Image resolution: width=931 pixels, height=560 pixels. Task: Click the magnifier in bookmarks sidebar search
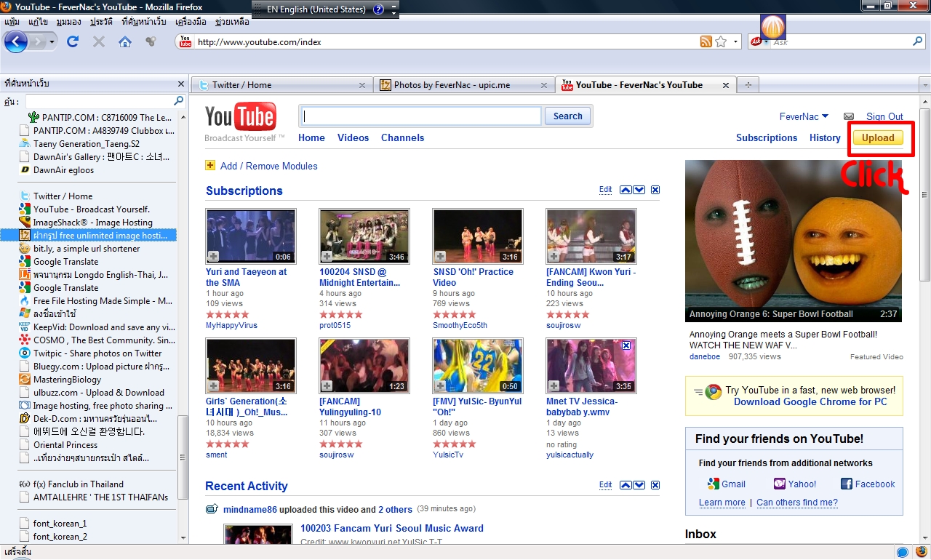179,101
